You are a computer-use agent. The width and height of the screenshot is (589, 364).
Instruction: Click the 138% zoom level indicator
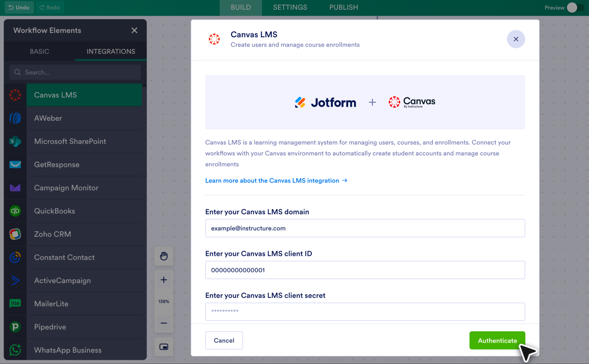pyautogui.click(x=164, y=301)
